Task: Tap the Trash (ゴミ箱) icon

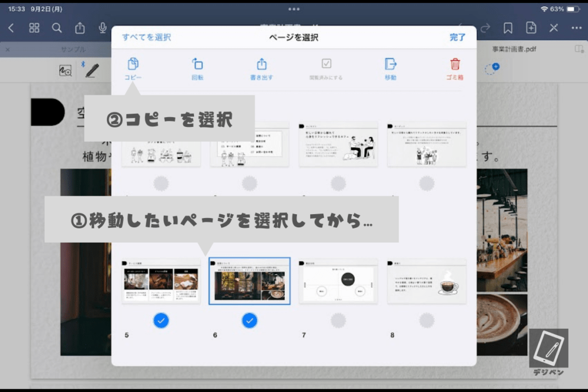Action: pos(455,64)
